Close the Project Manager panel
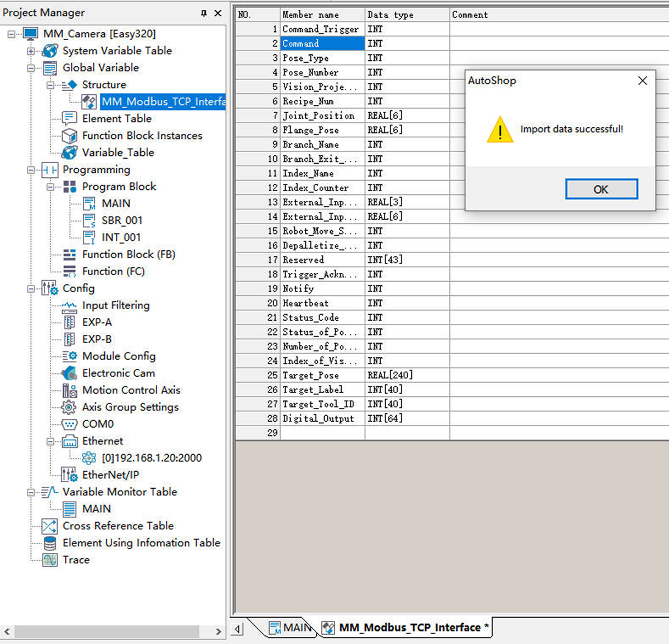The height and width of the screenshot is (644, 669). click(x=218, y=13)
